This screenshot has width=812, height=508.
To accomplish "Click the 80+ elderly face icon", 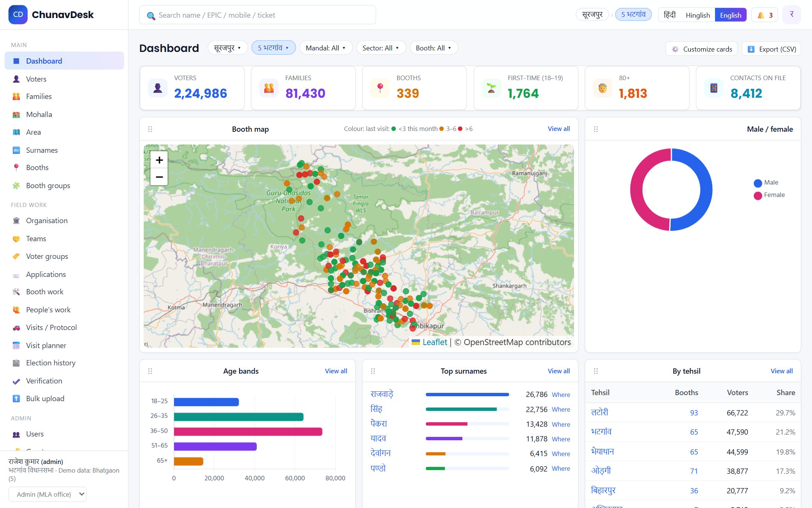I will coord(603,88).
